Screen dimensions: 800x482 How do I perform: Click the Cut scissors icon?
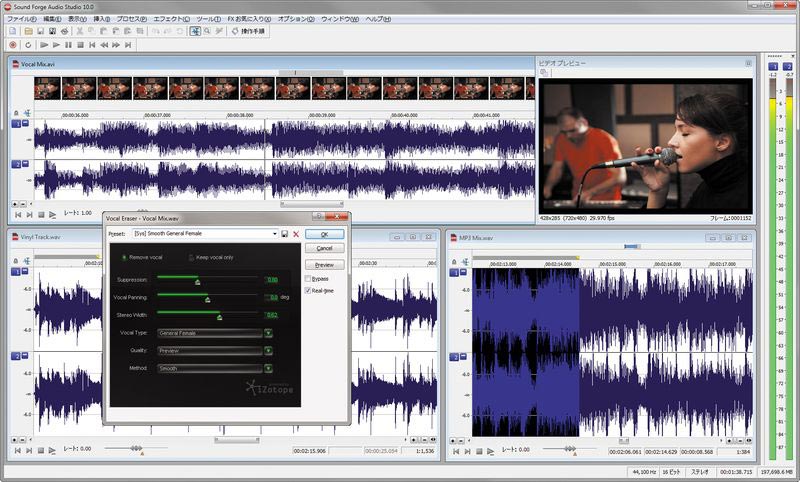(80, 31)
